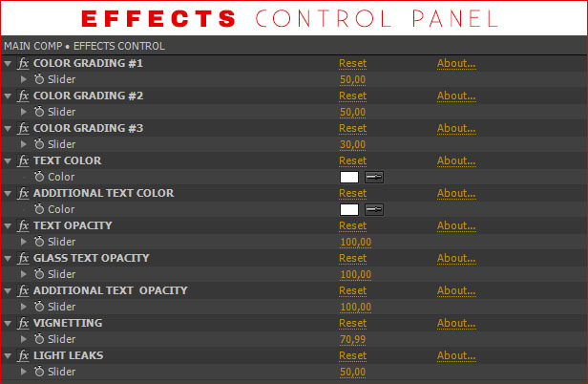Disable the fx switch on Vignetting effect
This screenshot has width=588, height=384.
[x=24, y=324]
